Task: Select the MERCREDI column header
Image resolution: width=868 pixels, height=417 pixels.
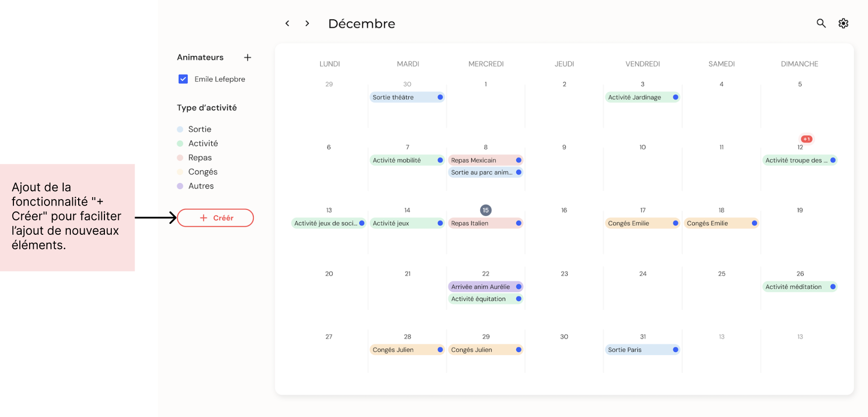Action: tap(486, 64)
